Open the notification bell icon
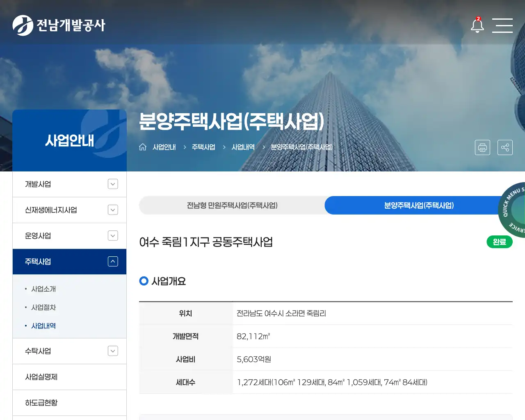The image size is (525, 420). [477, 25]
